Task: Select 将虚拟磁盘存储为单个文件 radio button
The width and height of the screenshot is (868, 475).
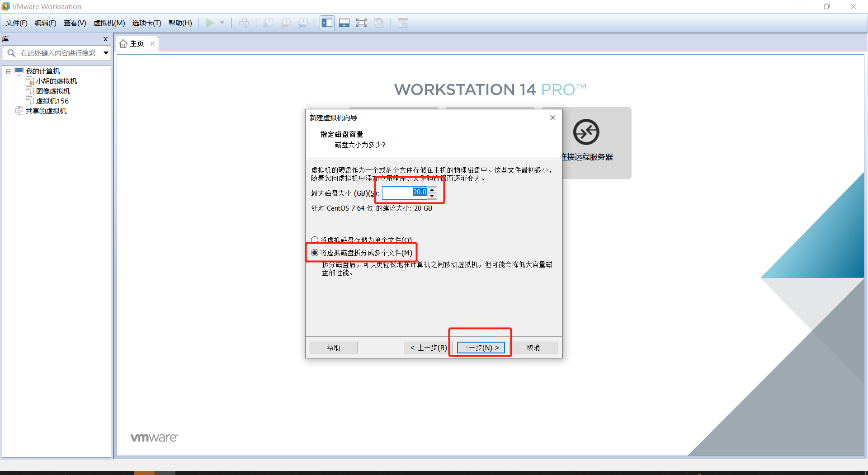Action: pyautogui.click(x=315, y=240)
